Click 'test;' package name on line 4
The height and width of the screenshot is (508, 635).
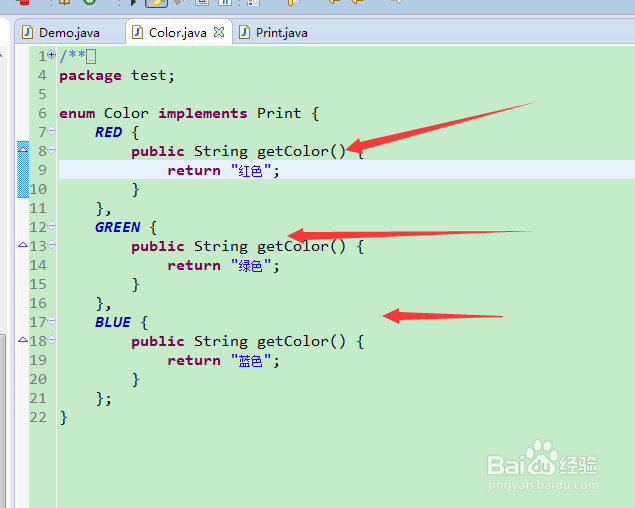[153, 76]
